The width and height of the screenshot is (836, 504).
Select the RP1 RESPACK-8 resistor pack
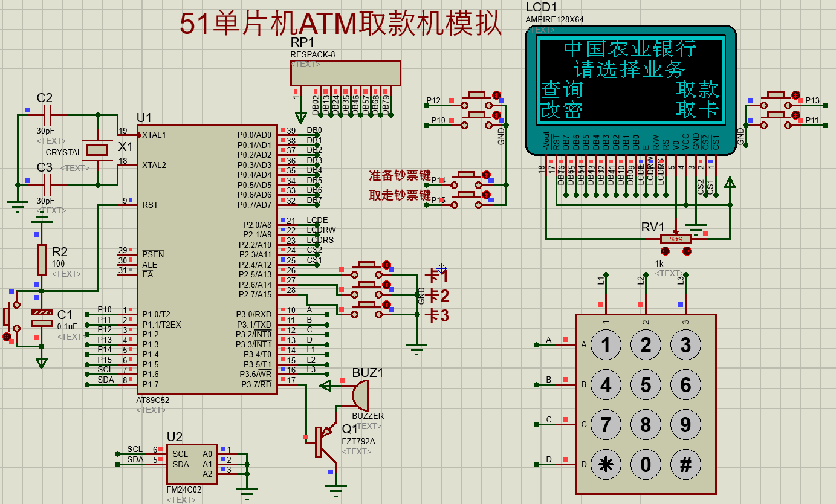point(345,73)
